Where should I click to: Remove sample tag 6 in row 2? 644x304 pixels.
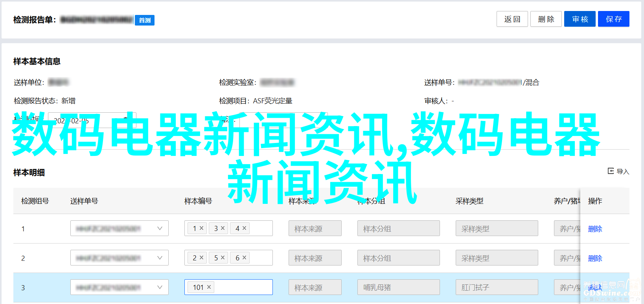[244, 258]
